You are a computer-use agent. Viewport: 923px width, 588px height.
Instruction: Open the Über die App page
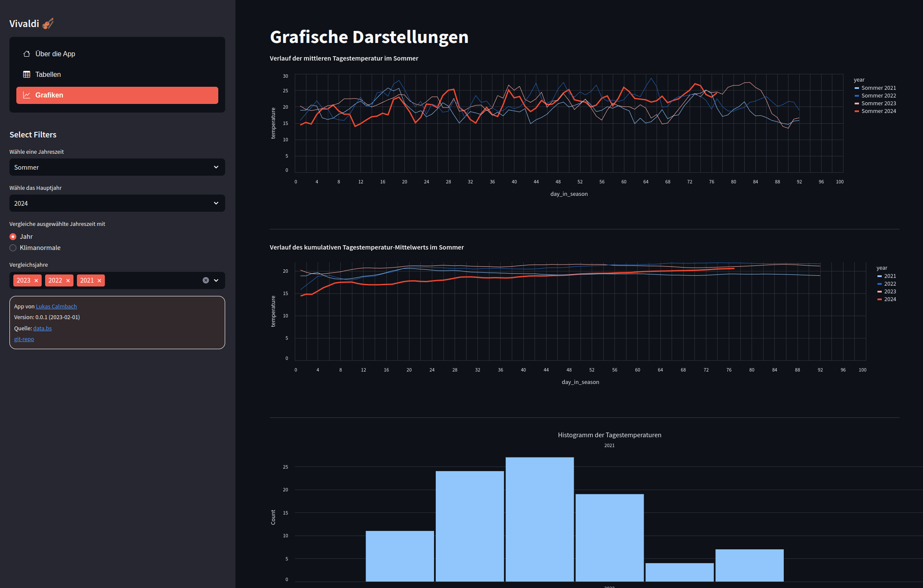55,54
